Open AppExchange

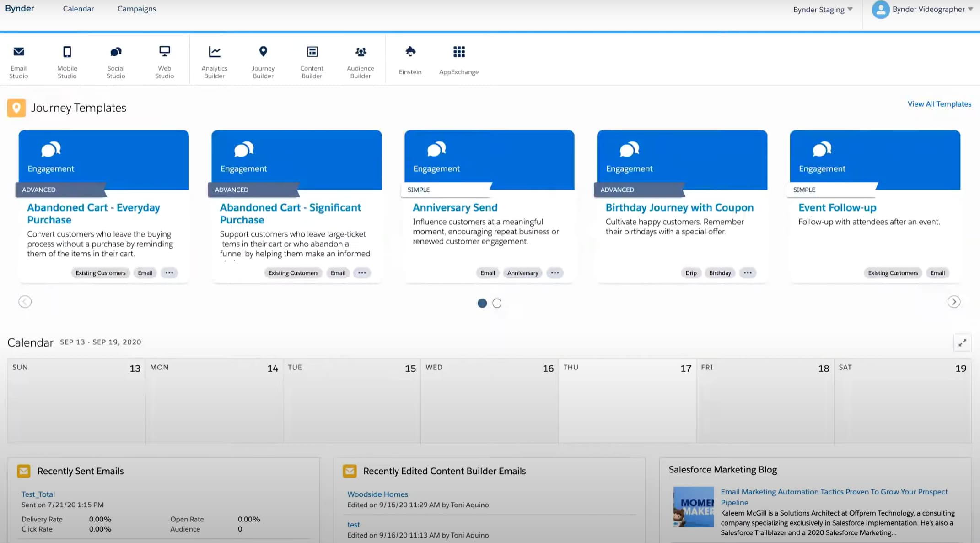[459, 60]
